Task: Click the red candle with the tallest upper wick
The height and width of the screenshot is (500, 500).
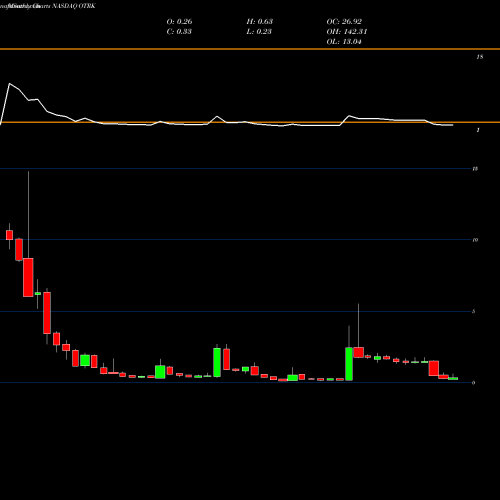Action: pyautogui.click(x=28, y=277)
